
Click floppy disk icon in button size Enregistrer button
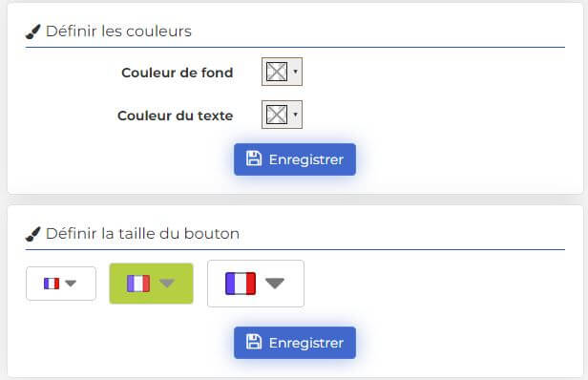[254, 342]
